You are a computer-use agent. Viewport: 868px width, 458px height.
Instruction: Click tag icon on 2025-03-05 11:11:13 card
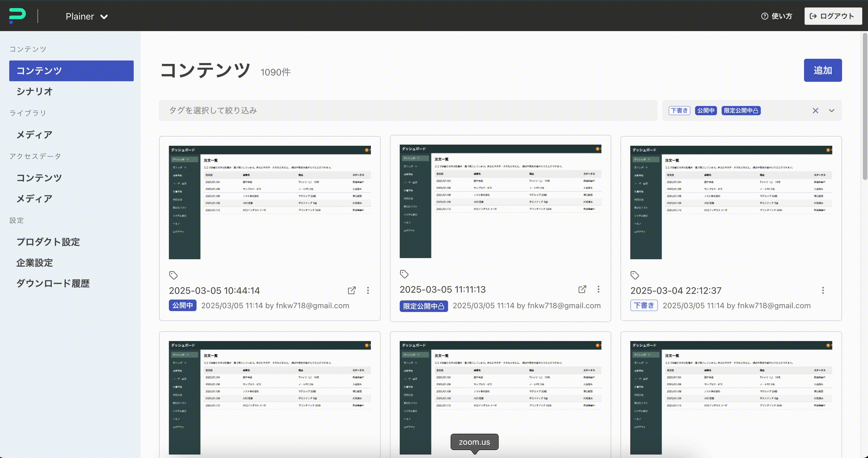[x=404, y=274]
